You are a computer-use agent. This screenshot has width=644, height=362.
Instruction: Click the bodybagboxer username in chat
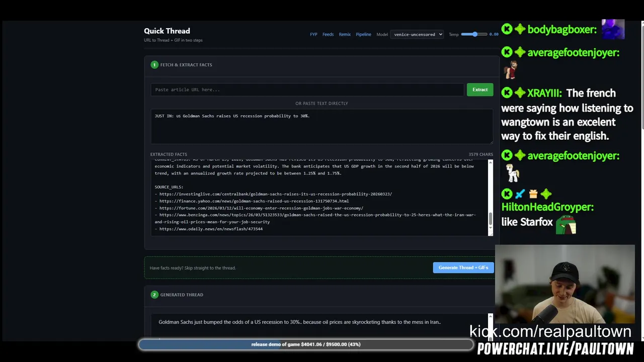(562, 30)
